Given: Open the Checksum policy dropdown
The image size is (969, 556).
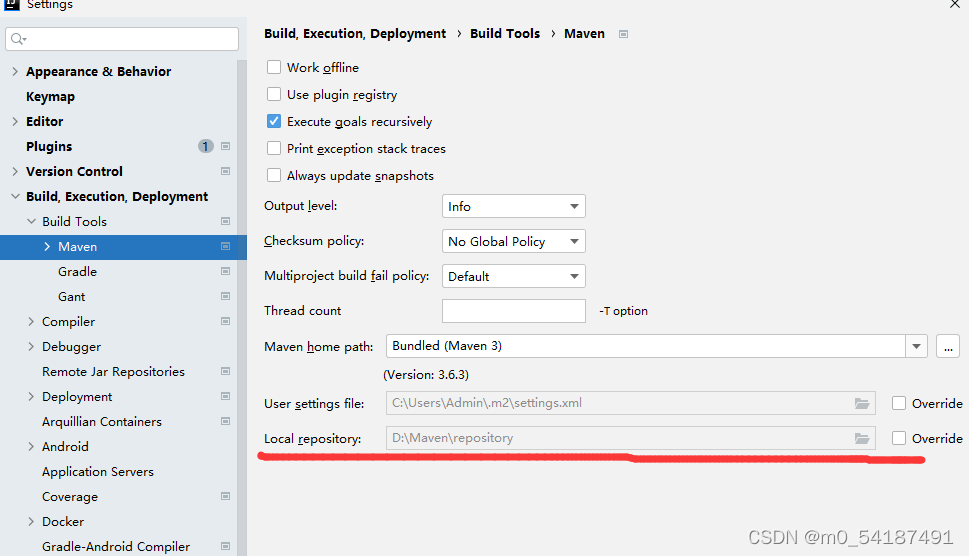Looking at the screenshot, I should (x=514, y=241).
